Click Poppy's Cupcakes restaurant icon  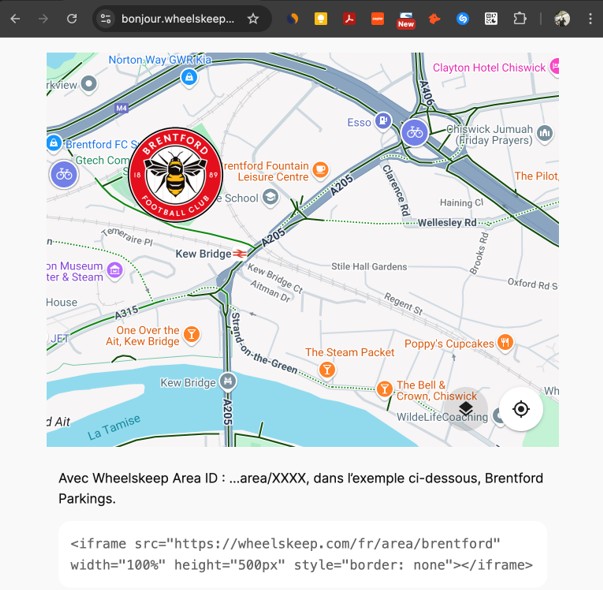pos(505,342)
